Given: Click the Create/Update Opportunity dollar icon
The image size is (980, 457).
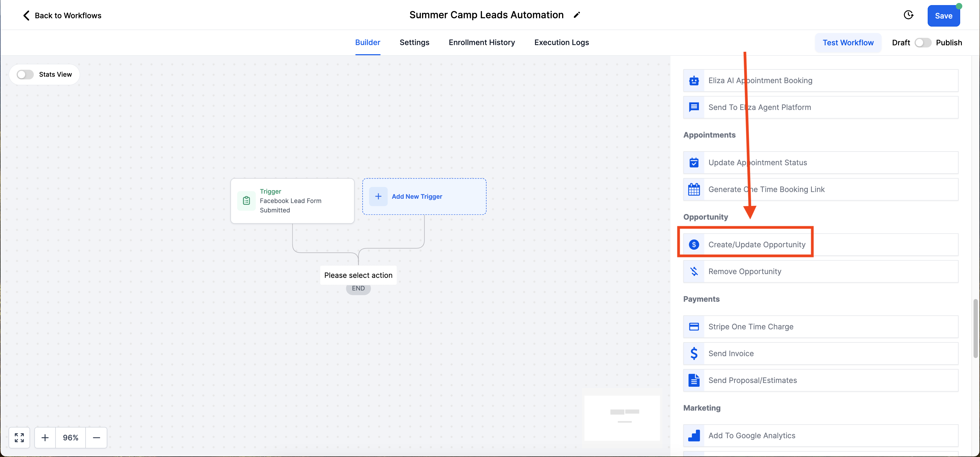Looking at the screenshot, I should click(x=694, y=245).
